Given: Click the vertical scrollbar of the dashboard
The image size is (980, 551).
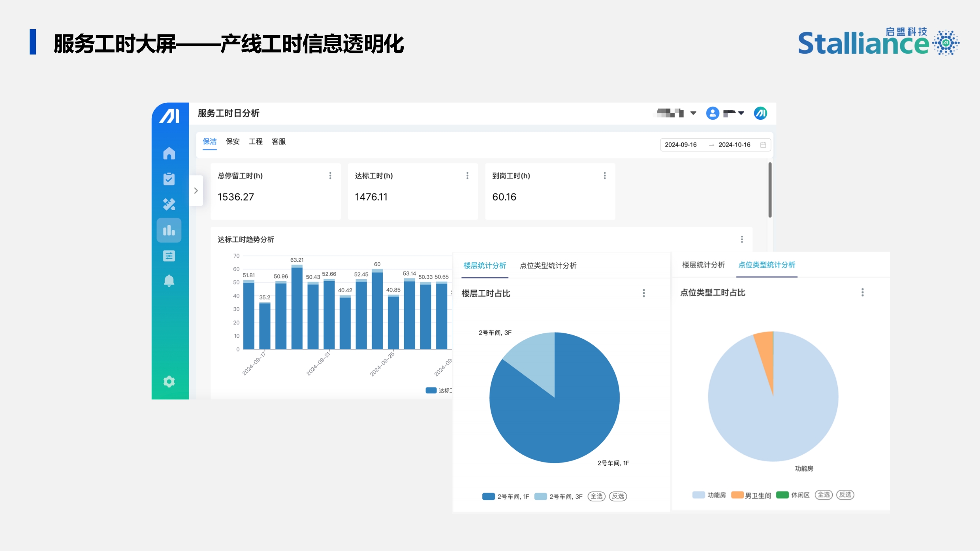Looking at the screenshot, I should tap(770, 190).
